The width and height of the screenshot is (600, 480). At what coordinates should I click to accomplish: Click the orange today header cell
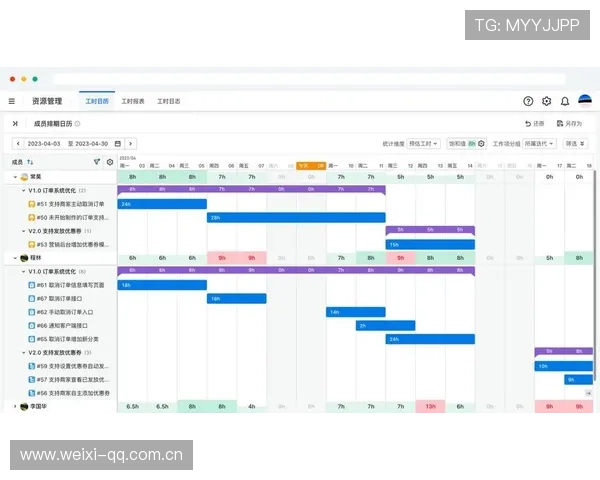pyautogui.click(x=311, y=166)
